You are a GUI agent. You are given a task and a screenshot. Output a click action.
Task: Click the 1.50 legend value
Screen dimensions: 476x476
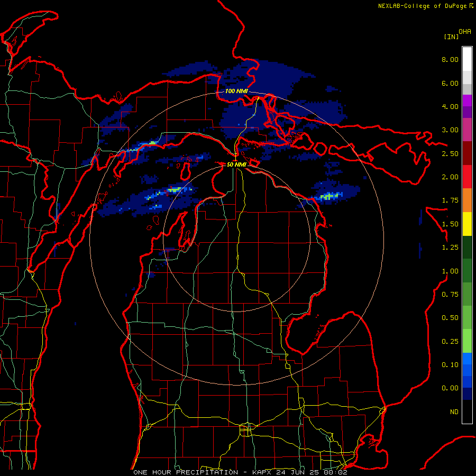click(x=450, y=224)
